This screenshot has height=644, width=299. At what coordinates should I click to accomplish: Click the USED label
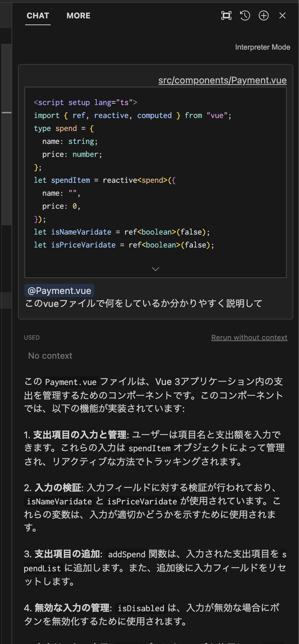tap(32, 337)
